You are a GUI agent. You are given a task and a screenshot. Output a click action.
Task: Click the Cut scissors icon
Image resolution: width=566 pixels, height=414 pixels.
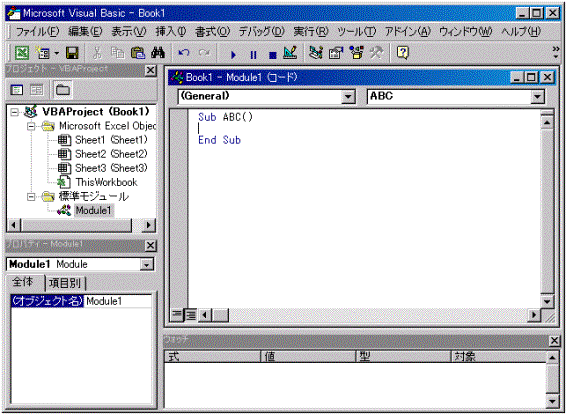96,53
